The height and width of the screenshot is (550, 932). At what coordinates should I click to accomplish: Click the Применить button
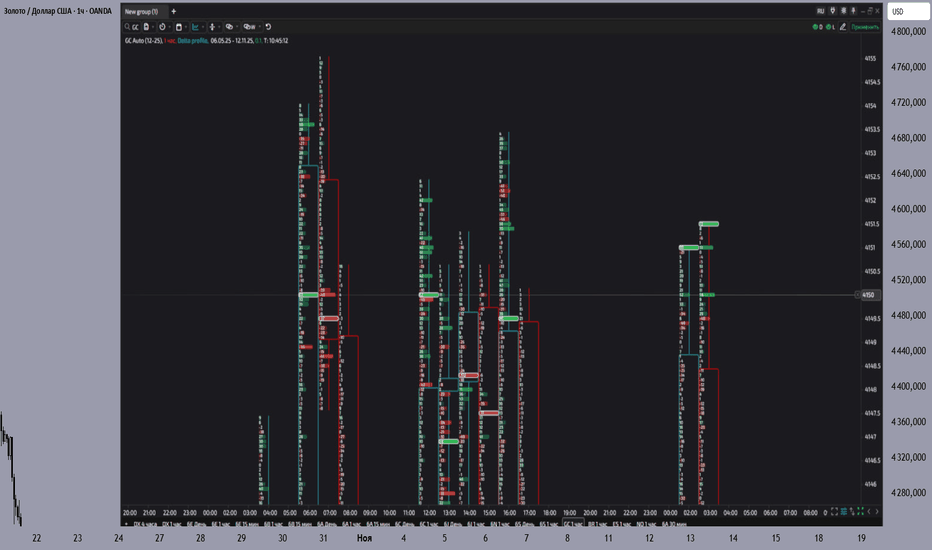pyautogui.click(x=864, y=27)
